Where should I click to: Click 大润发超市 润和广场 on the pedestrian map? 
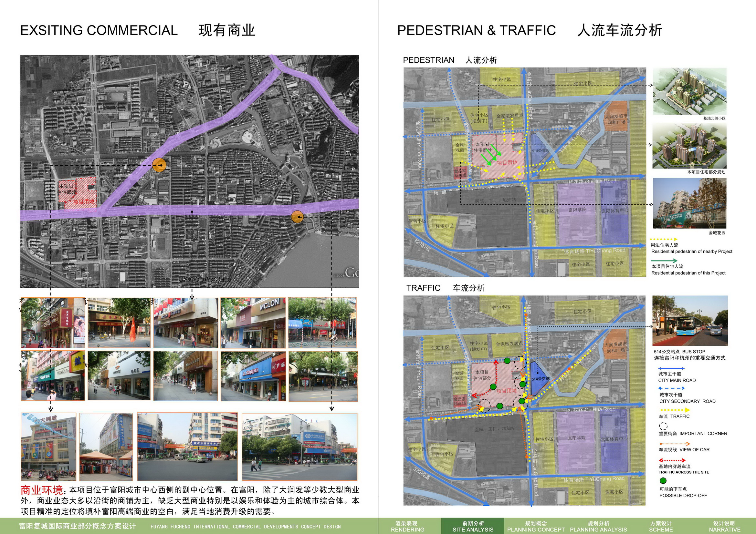616,119
